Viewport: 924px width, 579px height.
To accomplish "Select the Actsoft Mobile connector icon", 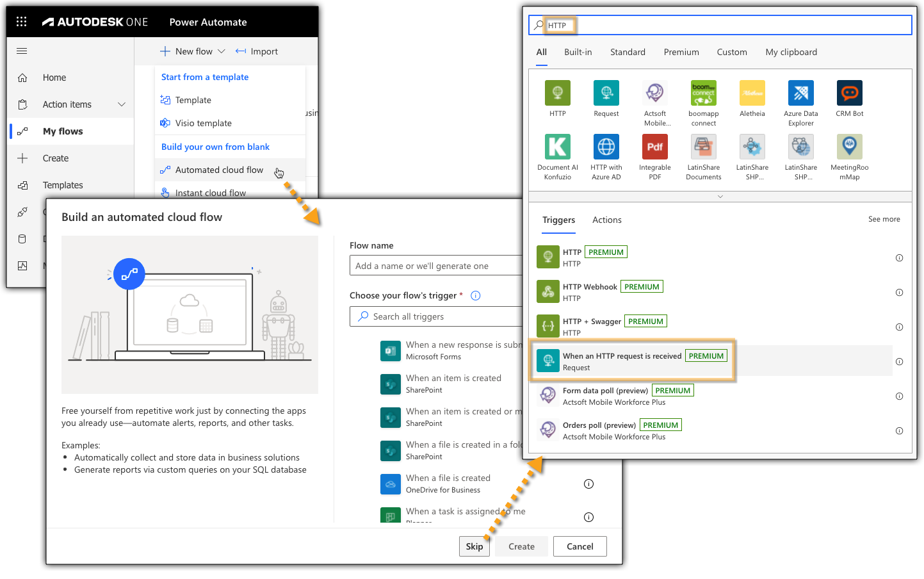I will tap(655, 93).
